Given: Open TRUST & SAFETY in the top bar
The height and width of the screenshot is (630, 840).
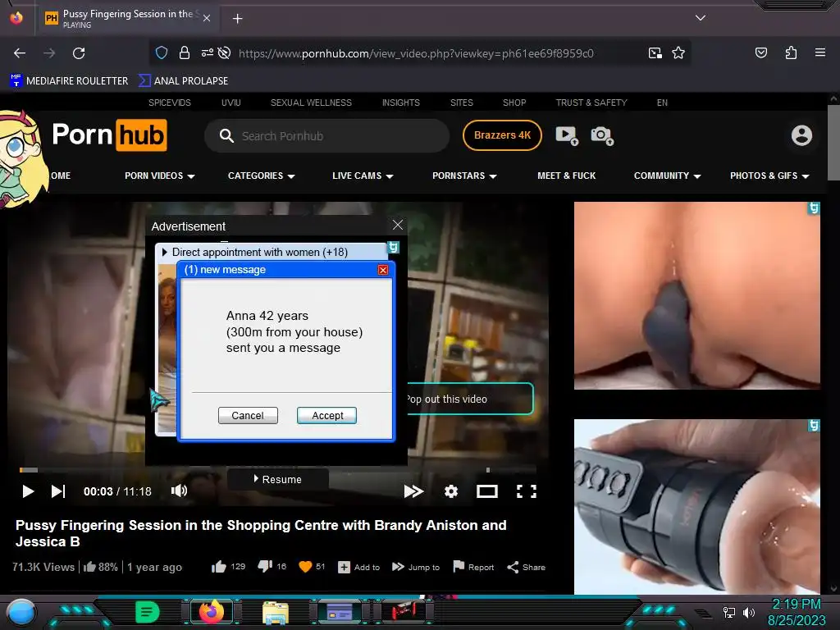Looking at the screenshot, I should (x=591, y=103).
